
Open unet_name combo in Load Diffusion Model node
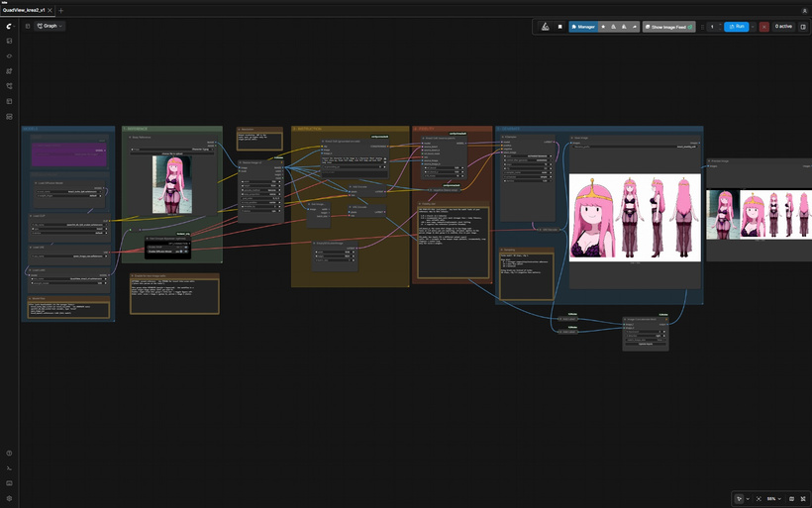pyautogui.click(x=70, y=191)
